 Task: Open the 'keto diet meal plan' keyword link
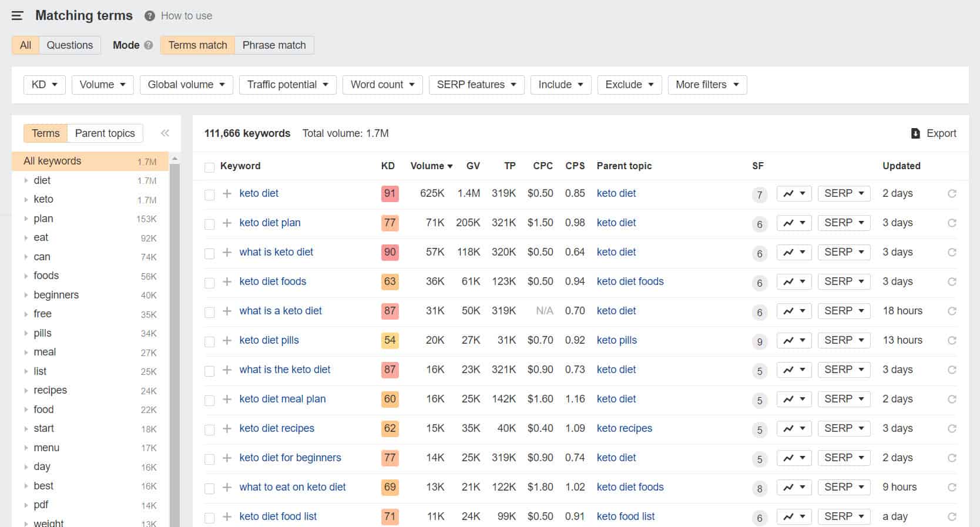coord(282,399)
